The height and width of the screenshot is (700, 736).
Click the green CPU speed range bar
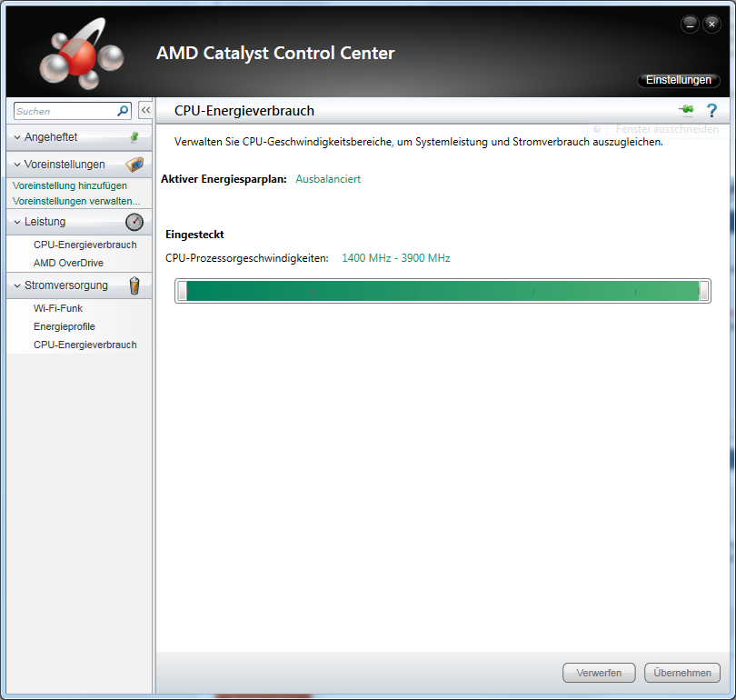443,291
